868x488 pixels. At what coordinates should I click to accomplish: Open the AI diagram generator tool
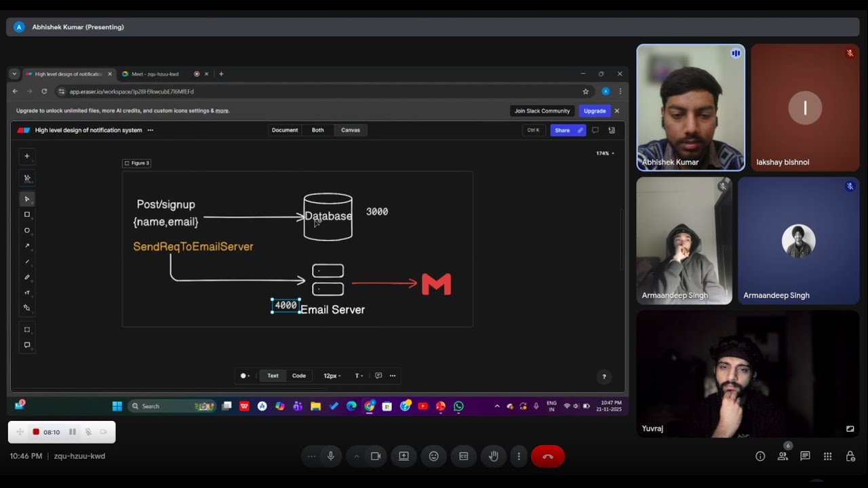[x=27, y=178]
